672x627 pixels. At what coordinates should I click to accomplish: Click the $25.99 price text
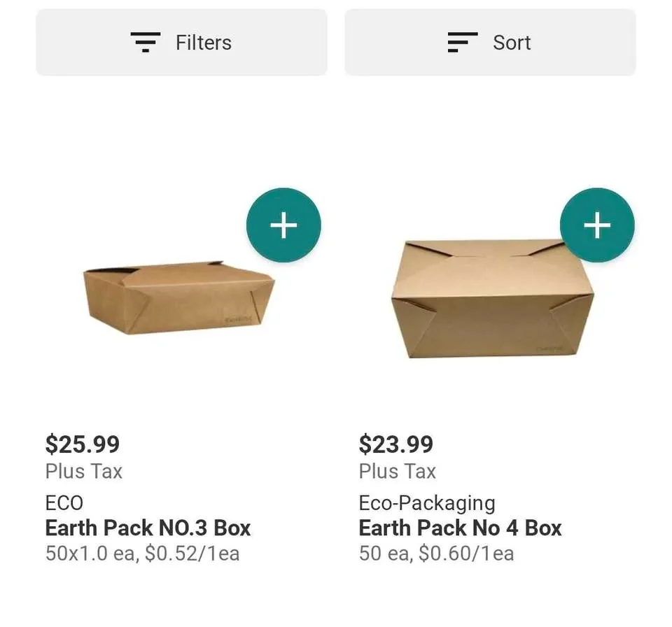83,444
